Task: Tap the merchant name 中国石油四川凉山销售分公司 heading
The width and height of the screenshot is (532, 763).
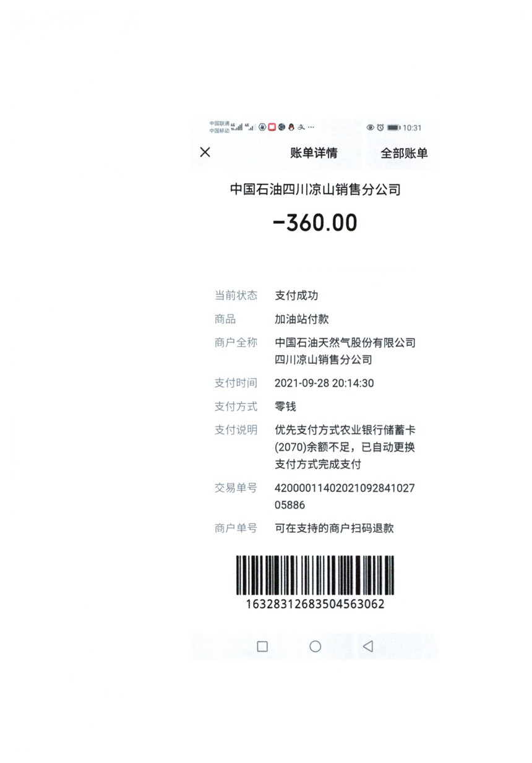Action: 315,189
